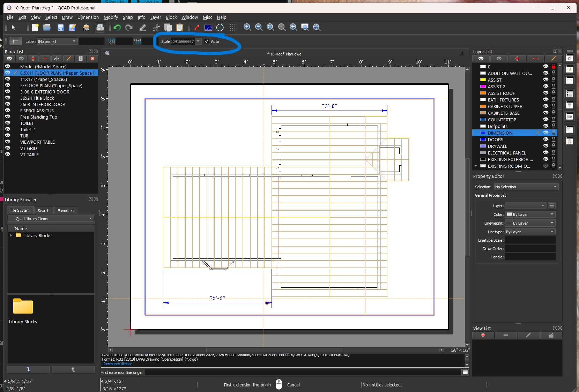Click the scissors Cut icon

coord(157,28)
